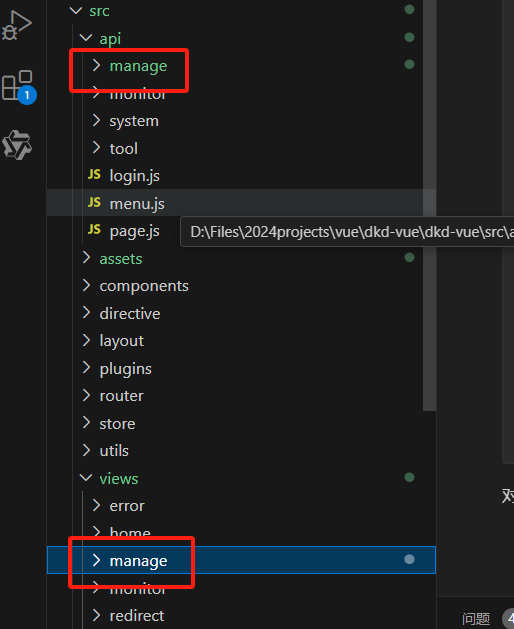Click the JS icon of menu.js

94,202
